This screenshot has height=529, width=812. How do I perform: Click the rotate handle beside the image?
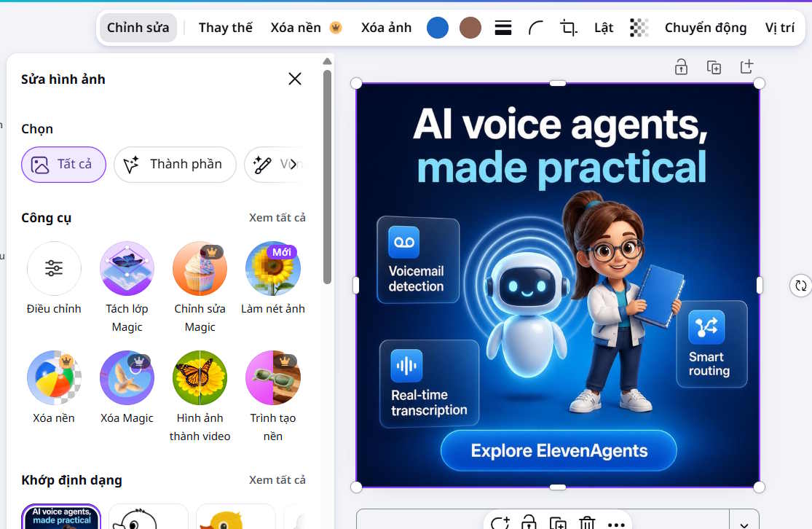(800, 286)
